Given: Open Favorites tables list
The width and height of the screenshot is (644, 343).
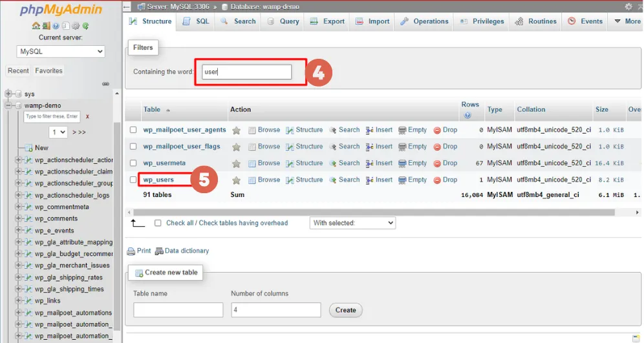Looking at the screenshot, I should click(49, 70).
